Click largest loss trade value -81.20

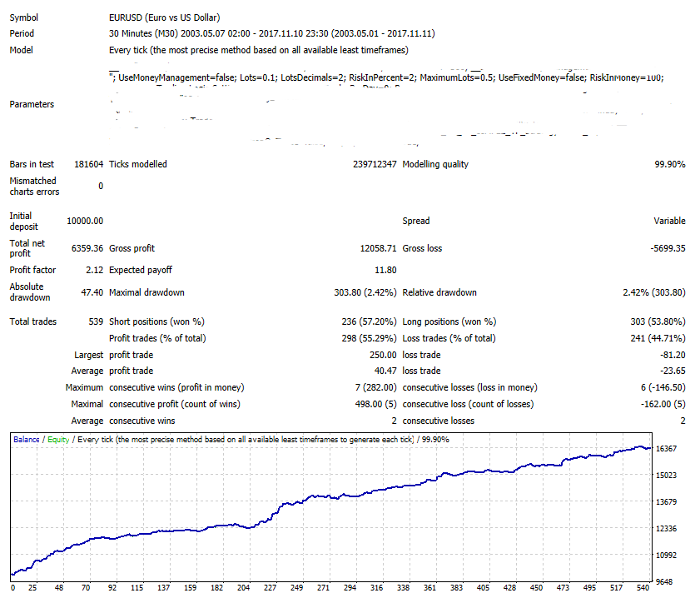(673, 355)
